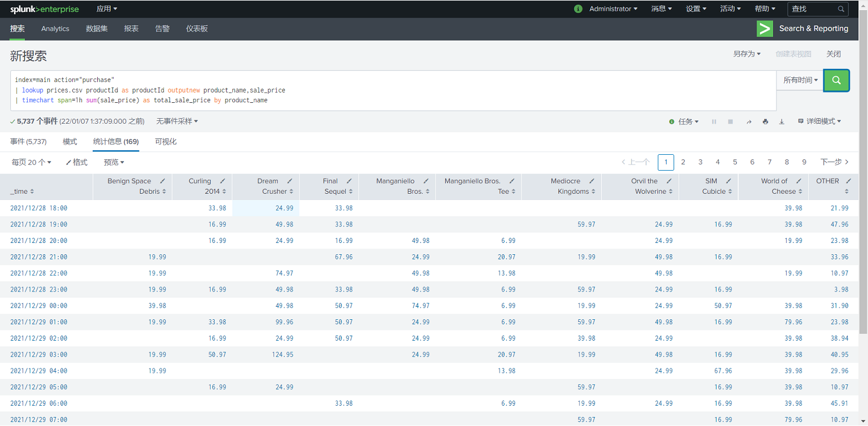
Task: Pause the running search job
Action: [x=714, y=121]
